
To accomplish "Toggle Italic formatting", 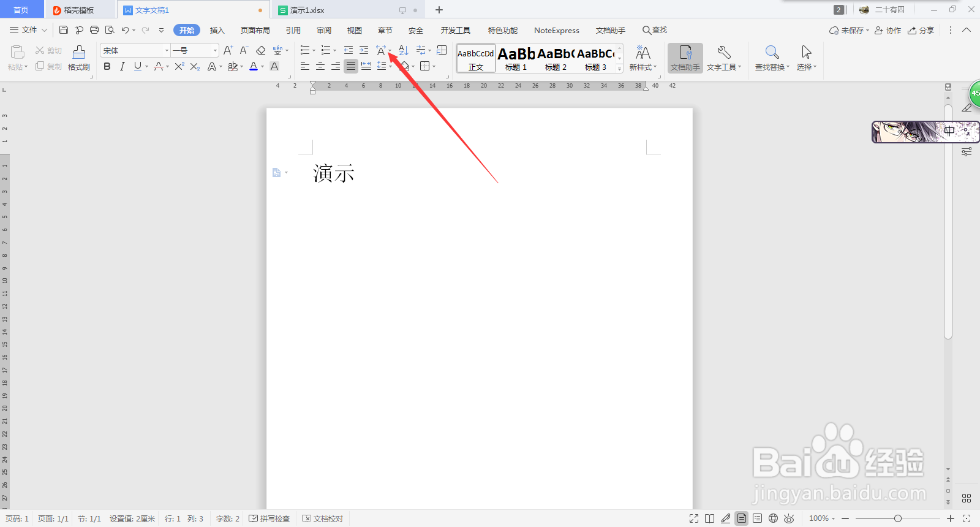I will 123,66.
